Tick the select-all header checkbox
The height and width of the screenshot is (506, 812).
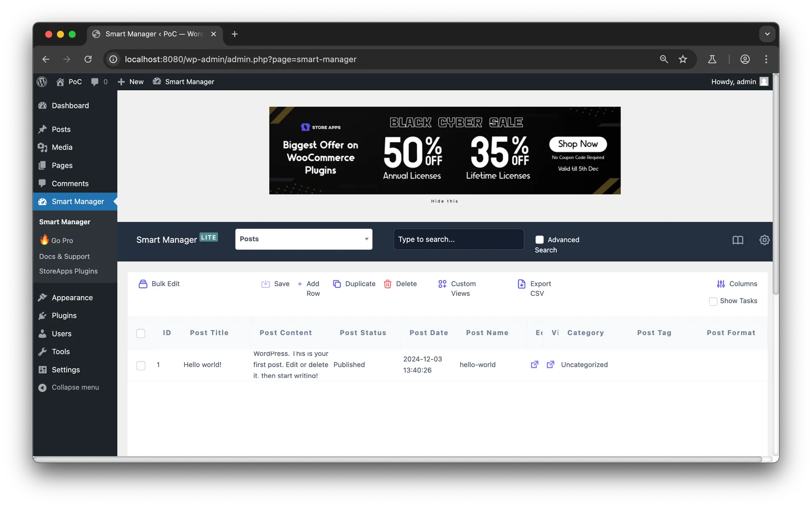141,333
